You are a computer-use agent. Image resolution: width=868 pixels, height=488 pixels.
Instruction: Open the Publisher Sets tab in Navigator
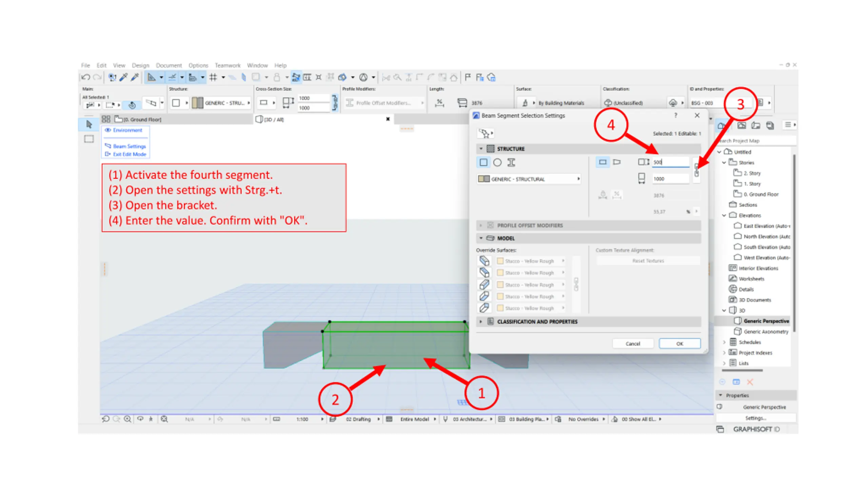pyautogui.click(x=770, y=125)
